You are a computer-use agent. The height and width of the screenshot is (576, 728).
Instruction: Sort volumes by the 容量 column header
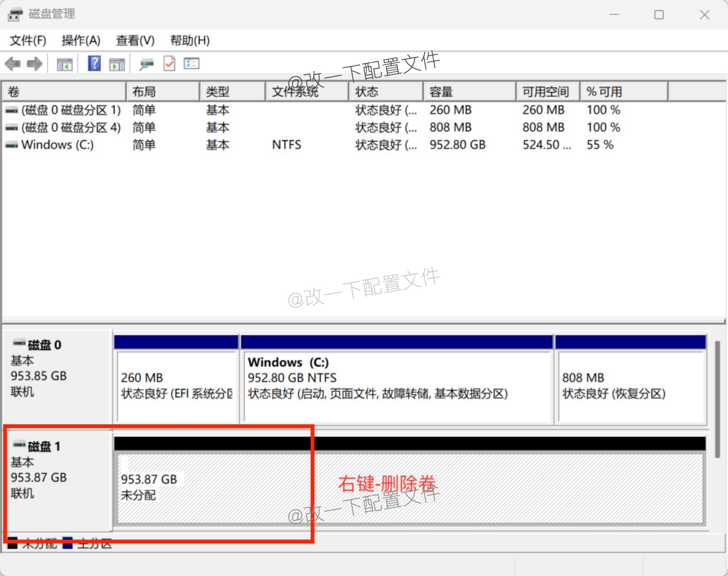point(441,91)
